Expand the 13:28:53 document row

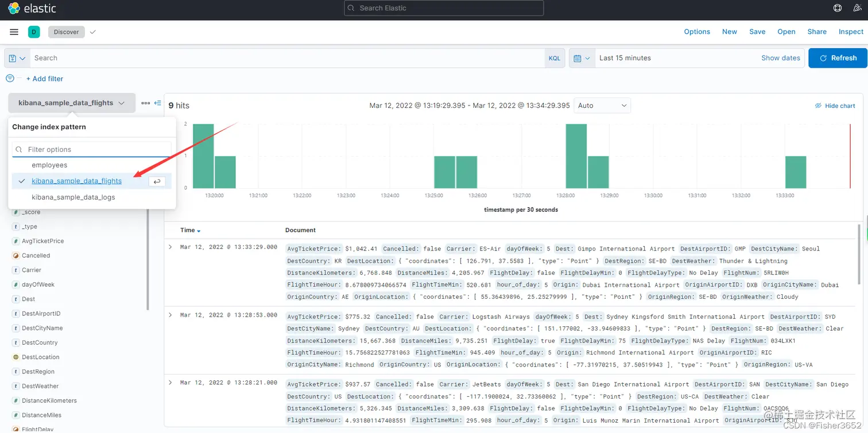click(170, 315)
